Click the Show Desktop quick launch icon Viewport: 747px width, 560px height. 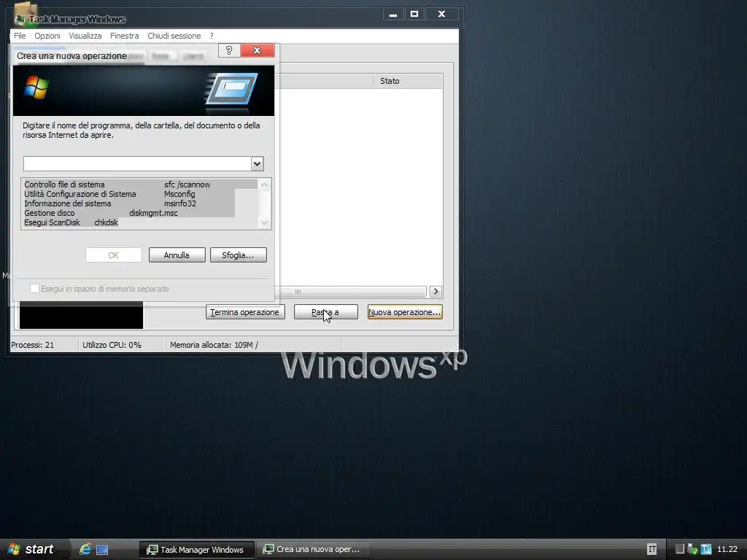[x=102, y=550]
